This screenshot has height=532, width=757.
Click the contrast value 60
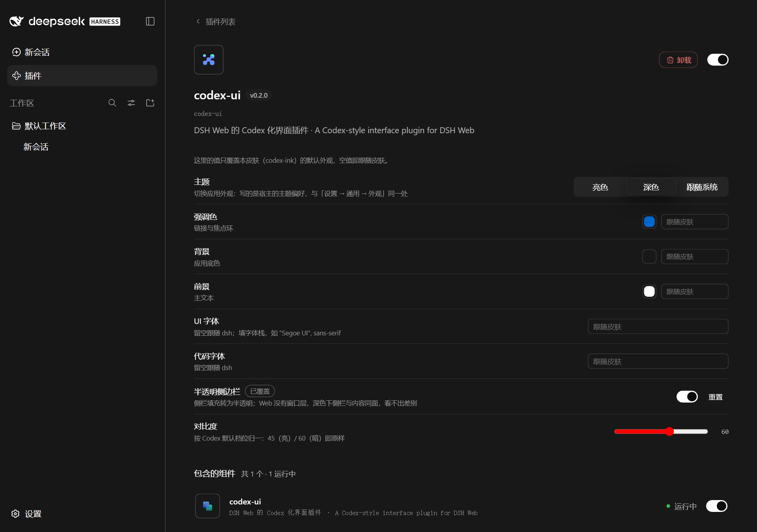[x=725, y=432]
